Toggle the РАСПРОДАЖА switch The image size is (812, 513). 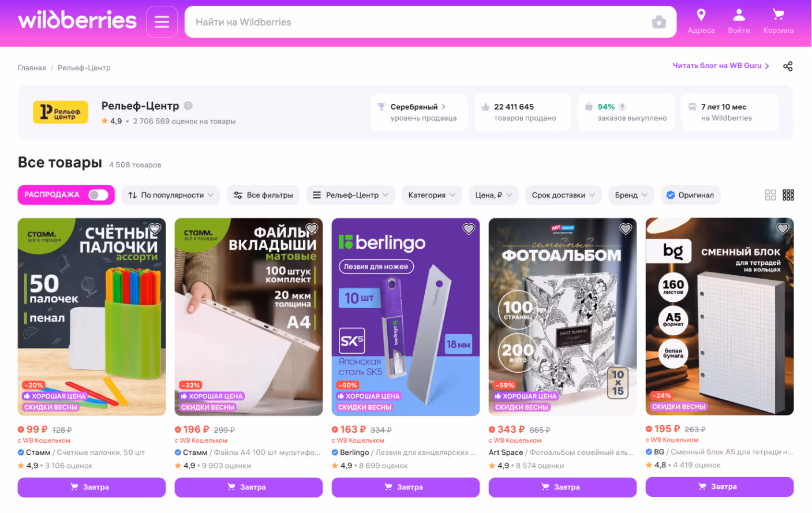tap(98, 195)
